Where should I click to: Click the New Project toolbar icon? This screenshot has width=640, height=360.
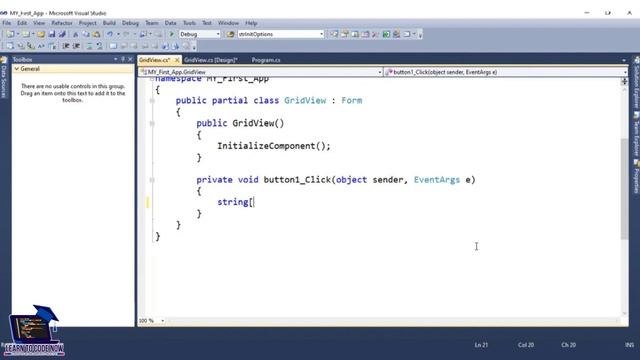tap(10, 34)
